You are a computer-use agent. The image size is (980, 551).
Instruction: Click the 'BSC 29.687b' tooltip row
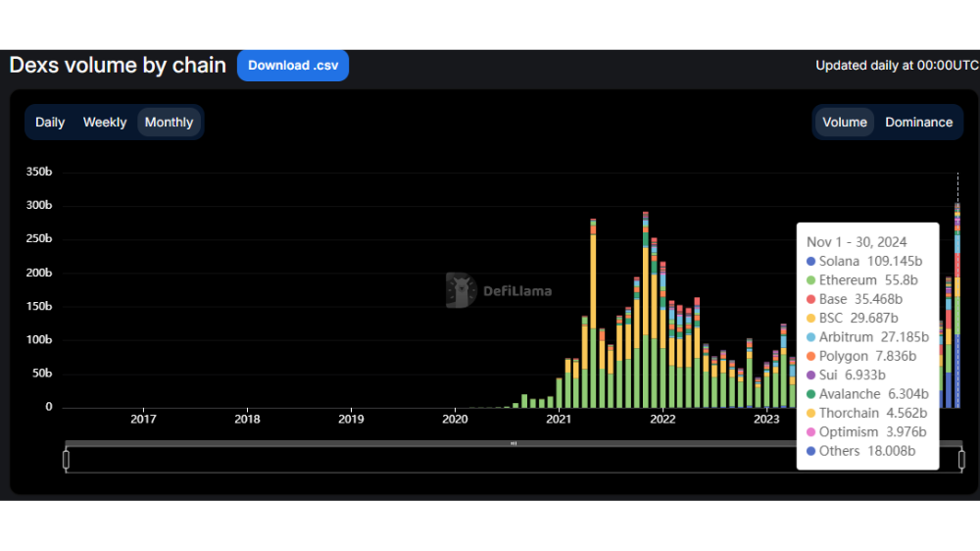[x=852, y=319]
